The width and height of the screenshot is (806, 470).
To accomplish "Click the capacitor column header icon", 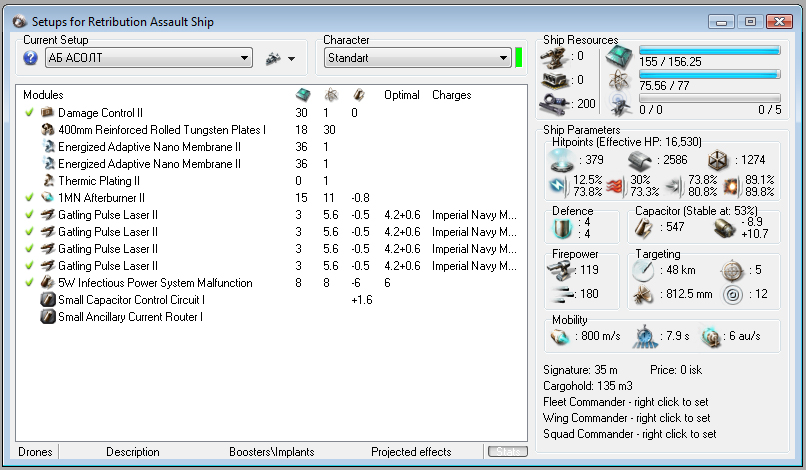I will point(359,95).
